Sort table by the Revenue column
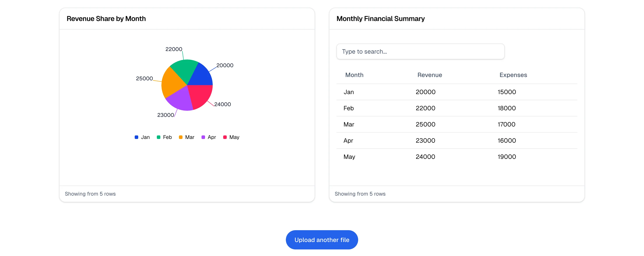644x256 pixels. click(430, 75)
